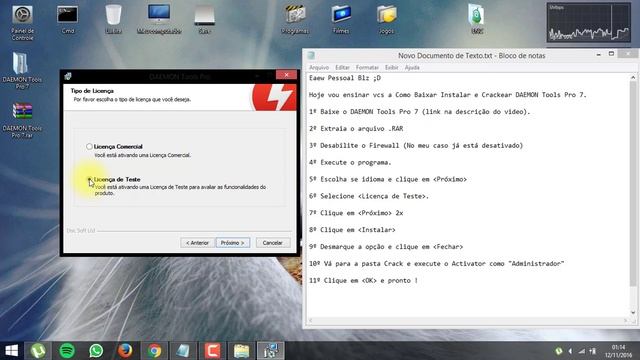The image size is (640, 360).
Task: Click Cancelar in the installer
Action: tap(273, 243)
